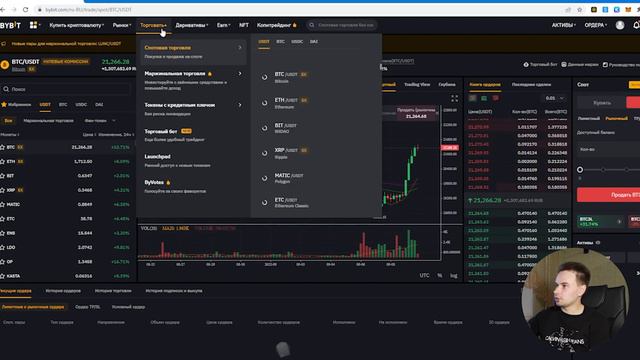
Task: Show sell-only order book view icon
Action: tap(496, 98)
